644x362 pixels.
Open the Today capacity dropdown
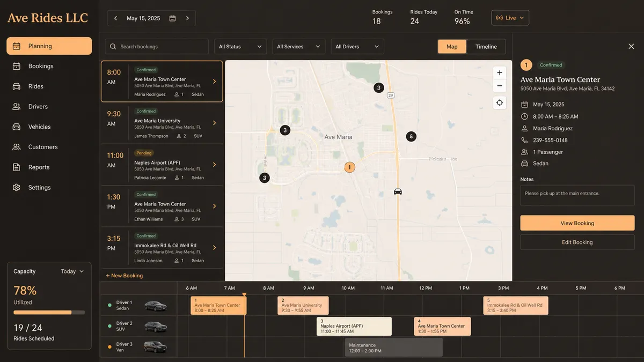(72, 271)
